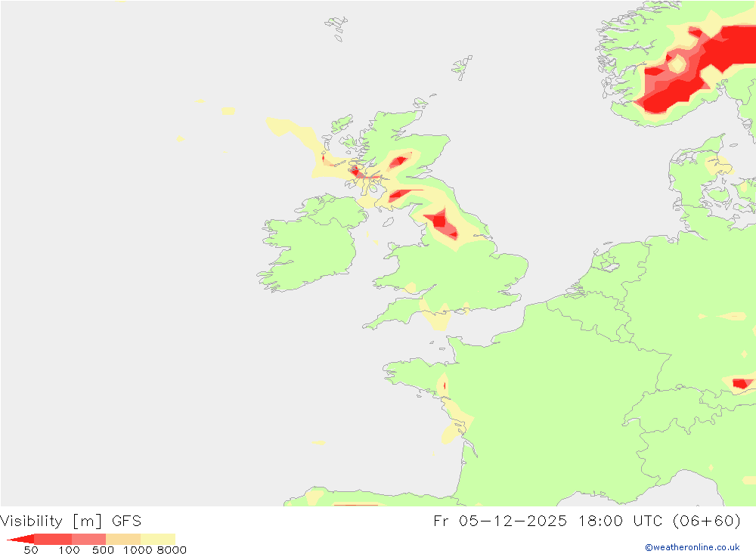Click the legend value "100"
This screenshot has height=554, width=756.
point(69,550)
